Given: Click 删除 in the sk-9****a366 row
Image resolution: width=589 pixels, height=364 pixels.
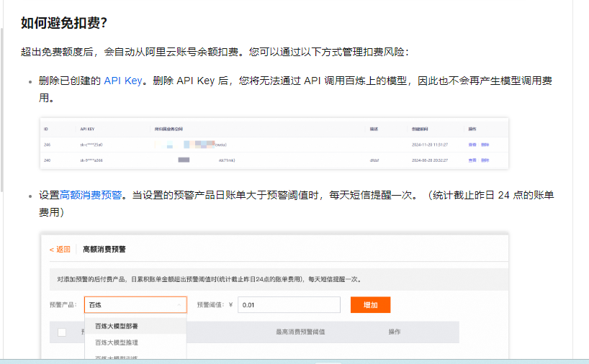Looking at the screenshot, I should (485, 160).
